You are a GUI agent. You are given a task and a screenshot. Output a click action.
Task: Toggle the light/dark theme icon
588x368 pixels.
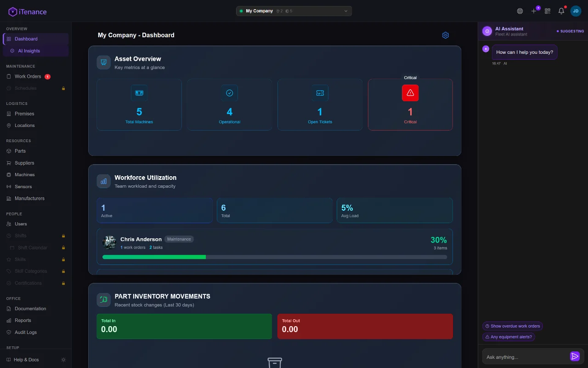(x=63, y=360)
